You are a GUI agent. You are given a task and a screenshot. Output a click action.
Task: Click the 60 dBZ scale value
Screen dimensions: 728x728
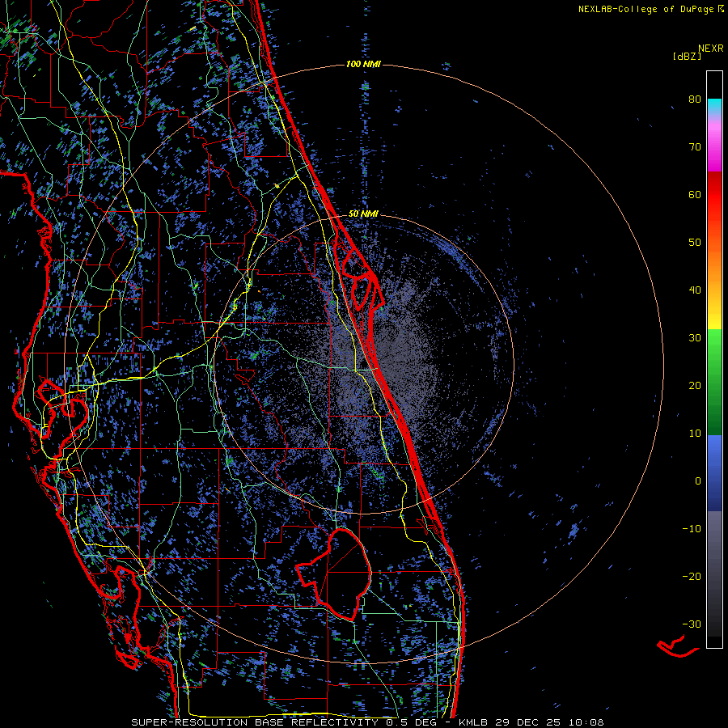pos(695,195)
